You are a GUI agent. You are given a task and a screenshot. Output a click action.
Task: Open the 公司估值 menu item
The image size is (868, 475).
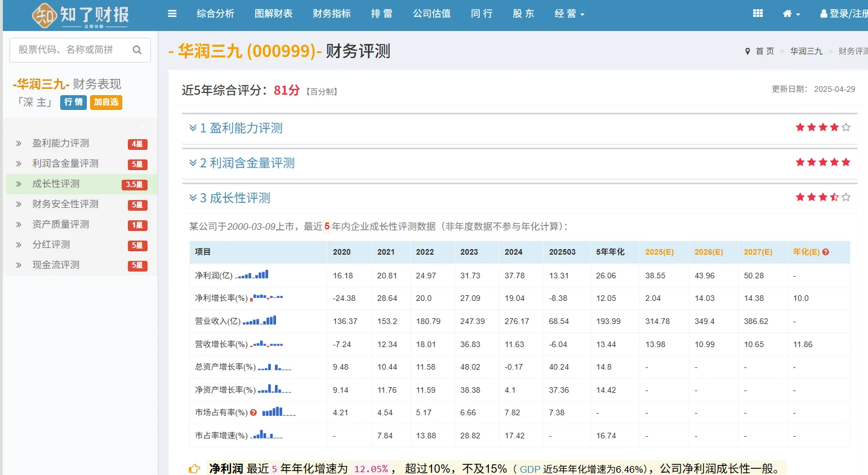tap(432, 14)
